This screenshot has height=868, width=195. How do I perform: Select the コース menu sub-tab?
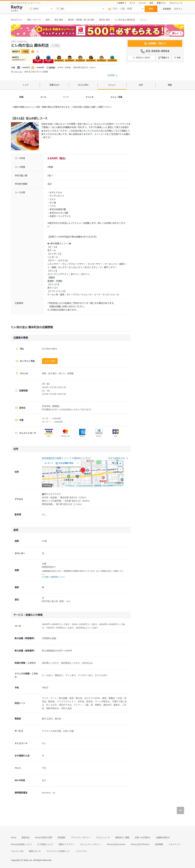(43, 97)
